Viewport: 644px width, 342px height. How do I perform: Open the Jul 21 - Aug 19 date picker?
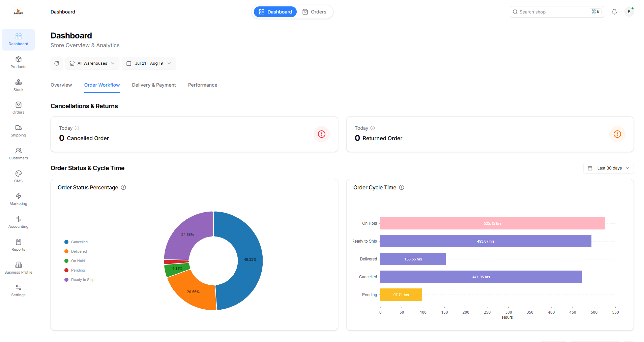(x=149, y=63)
